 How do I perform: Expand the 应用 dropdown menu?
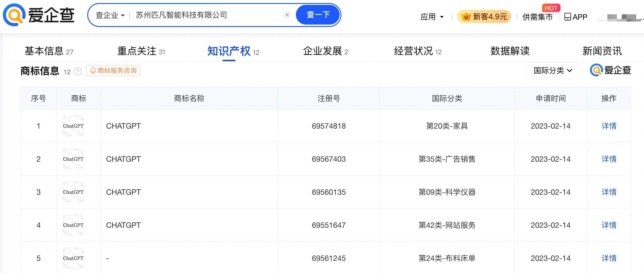pos(432,17)
